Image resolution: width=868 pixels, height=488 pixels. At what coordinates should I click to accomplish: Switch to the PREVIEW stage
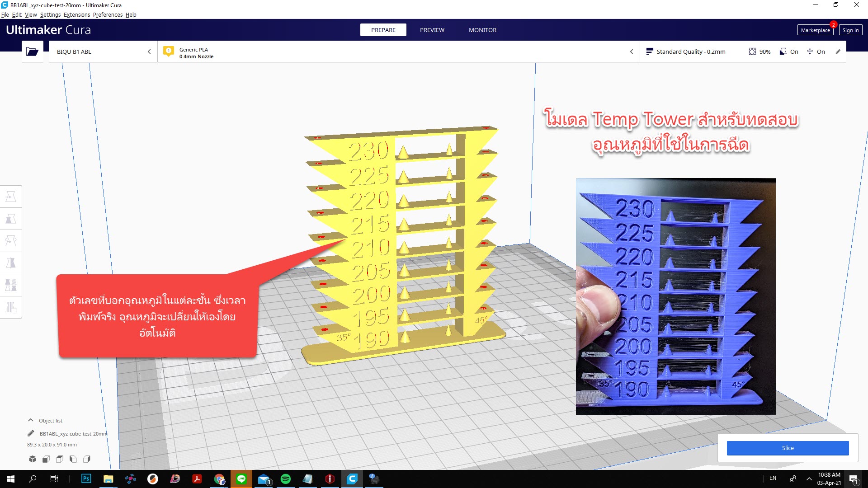click(x=432, y=30)
